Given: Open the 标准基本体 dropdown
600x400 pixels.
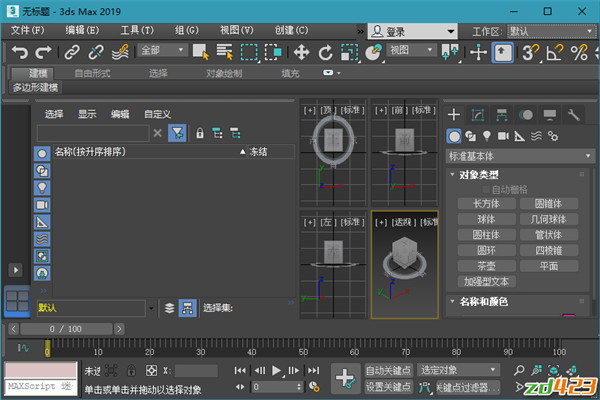Looking at the screenshot, I should click(x=520, y=156).
